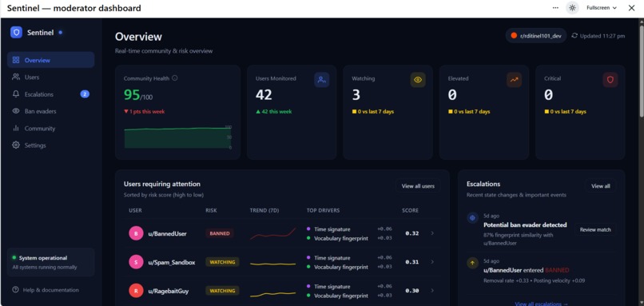
Task: Click the Elevated trend arrow icon
Action: coord(514,80)
